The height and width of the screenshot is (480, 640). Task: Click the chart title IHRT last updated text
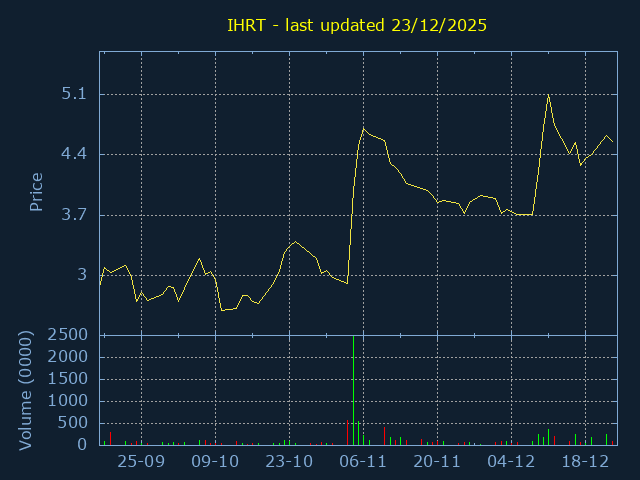click(357, 25)
